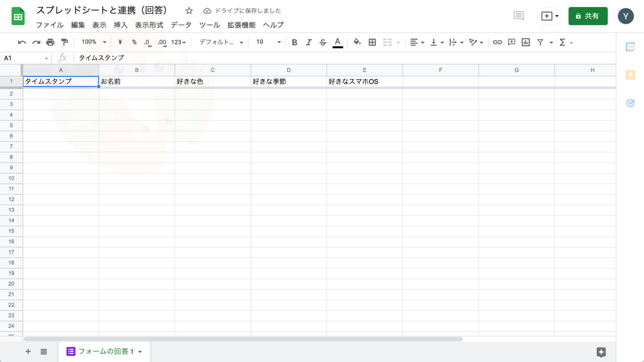Open the データ menu

coord(181,25)
